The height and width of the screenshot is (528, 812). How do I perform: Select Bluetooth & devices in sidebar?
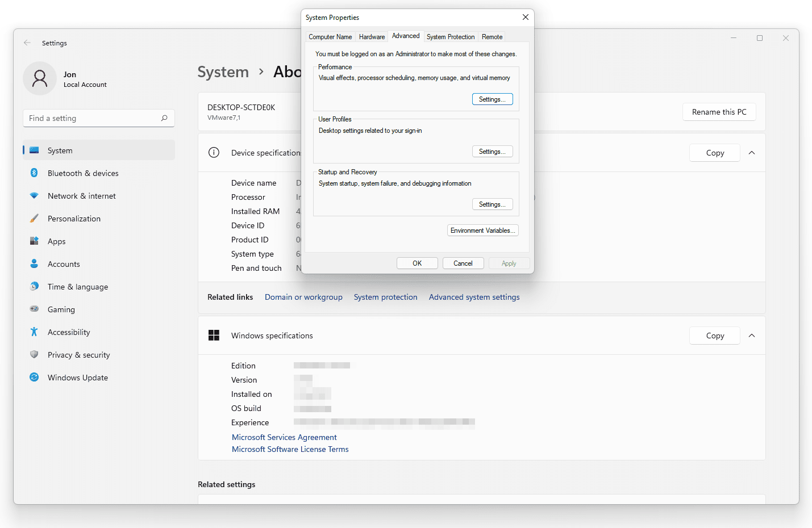pos(99,173)
